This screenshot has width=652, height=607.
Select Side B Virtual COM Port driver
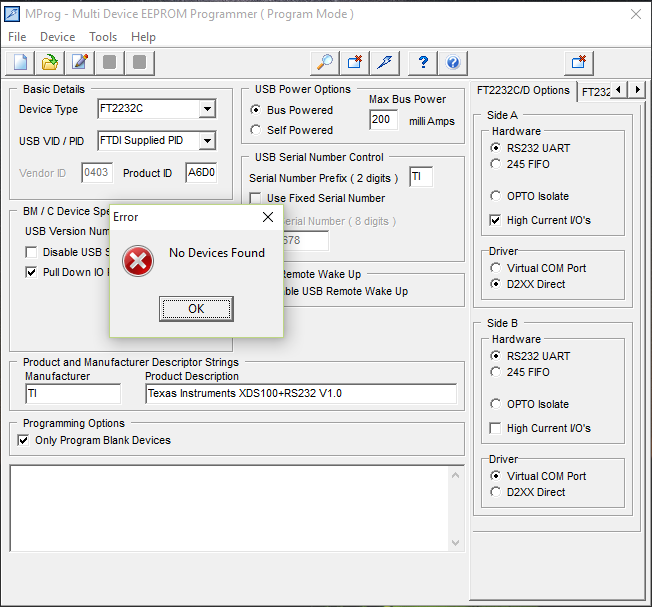tap(495, 476)
